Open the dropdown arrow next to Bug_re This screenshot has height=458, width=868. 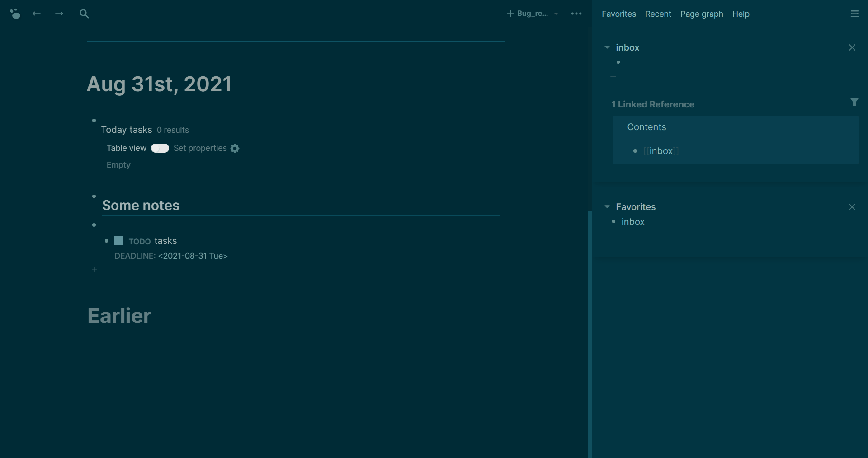556,14
